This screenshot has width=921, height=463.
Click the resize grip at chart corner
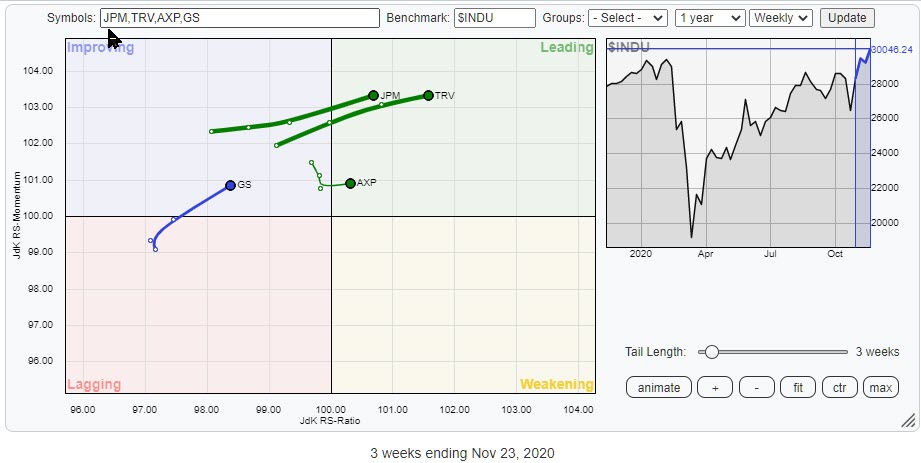click(x=907, y=420)
